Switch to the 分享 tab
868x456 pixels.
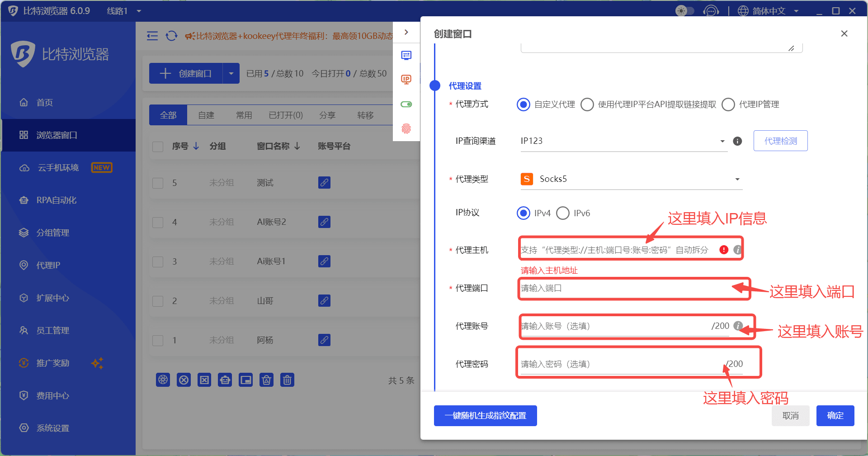pyautogui.click(x=327, y=115)
